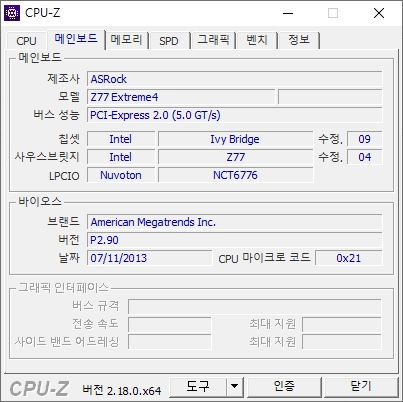Click the 버스 성능 label
The height and width of the screenshot is (402, 403).
pyautogui.click(x=56, y=115)
